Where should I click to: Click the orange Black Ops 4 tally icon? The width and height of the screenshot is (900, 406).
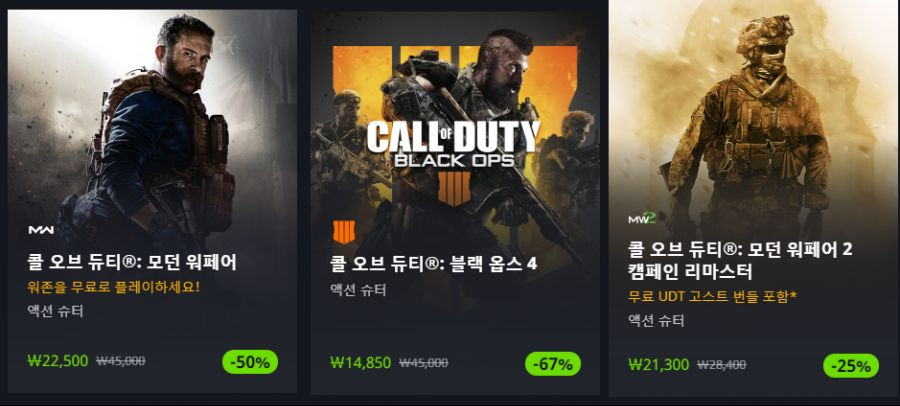pos(344,232)
